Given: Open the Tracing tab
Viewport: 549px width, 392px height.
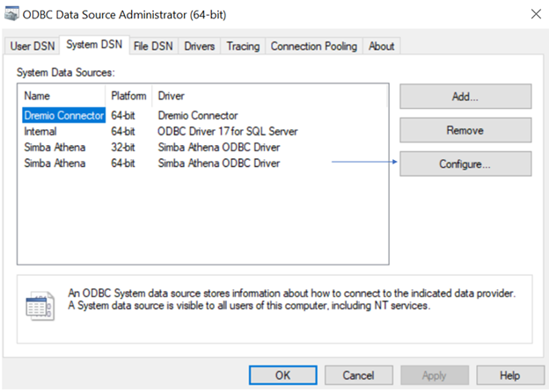Looking at the screenshot, I should click(x=244, y=47).
